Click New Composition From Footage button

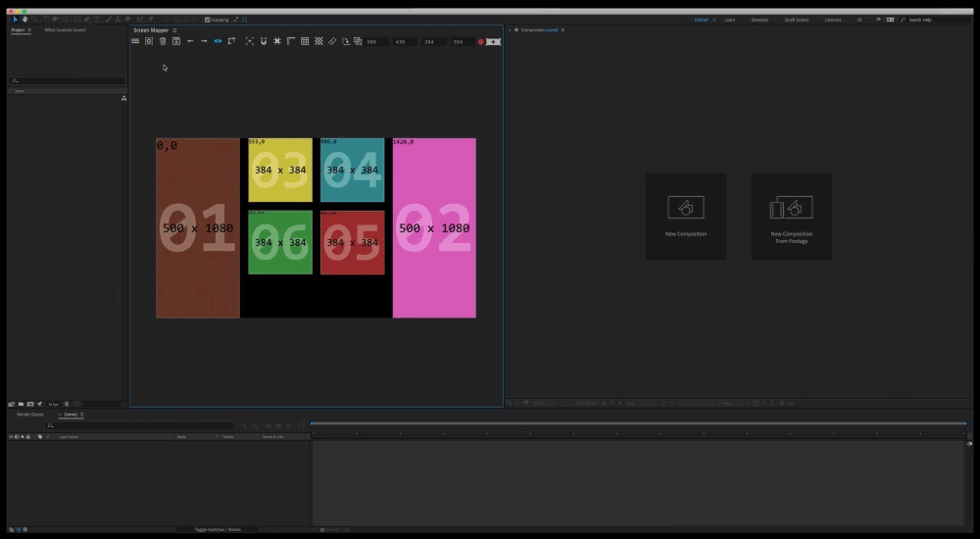pos(791,217)
